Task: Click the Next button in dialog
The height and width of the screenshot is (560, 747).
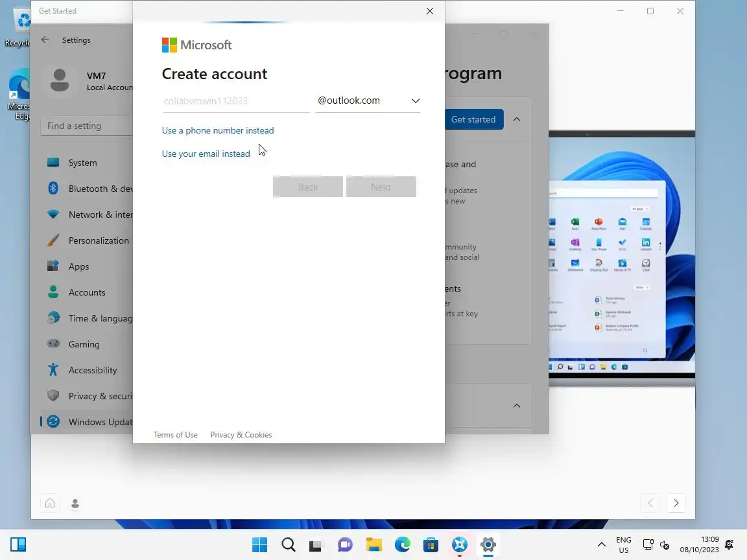Action: click(x=381, y=187)
